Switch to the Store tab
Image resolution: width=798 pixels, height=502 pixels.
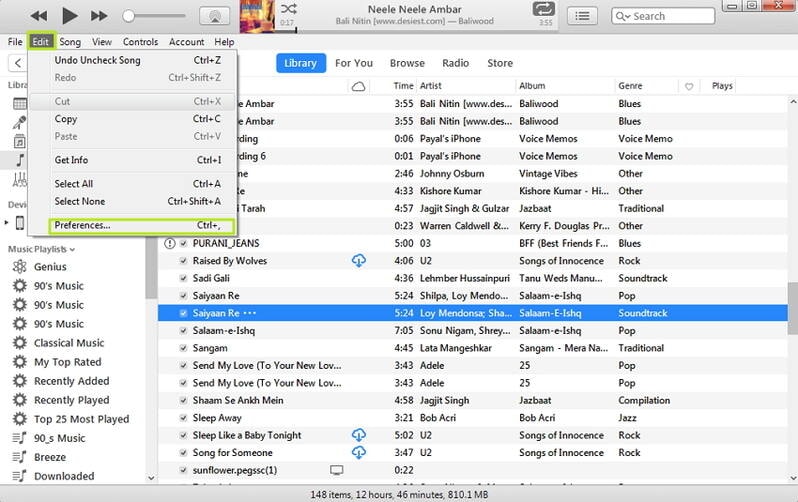[500, 63]
